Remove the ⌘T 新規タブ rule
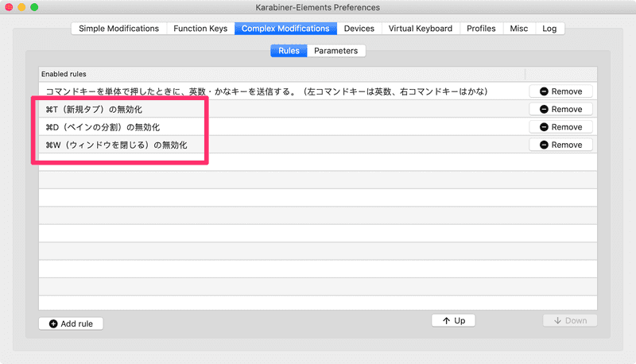Screen dimensions: 636x364 [x=560, y=109]
